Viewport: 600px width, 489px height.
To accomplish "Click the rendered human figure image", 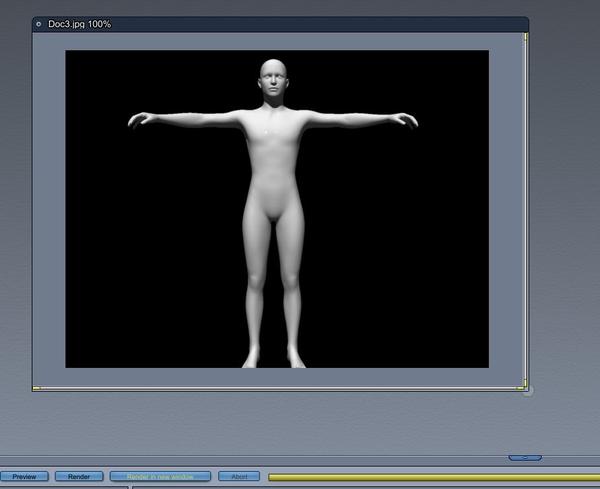I will [x=277, y=209].
